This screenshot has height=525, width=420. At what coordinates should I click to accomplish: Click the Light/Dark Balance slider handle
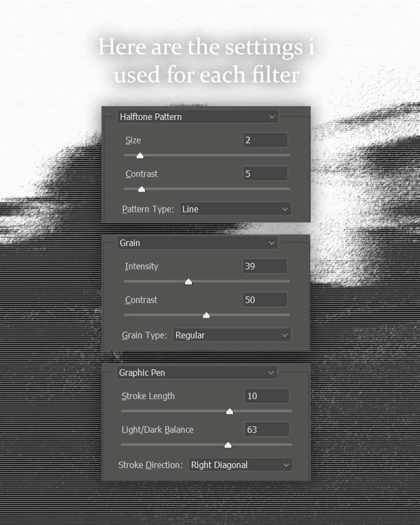coord(228,445)
